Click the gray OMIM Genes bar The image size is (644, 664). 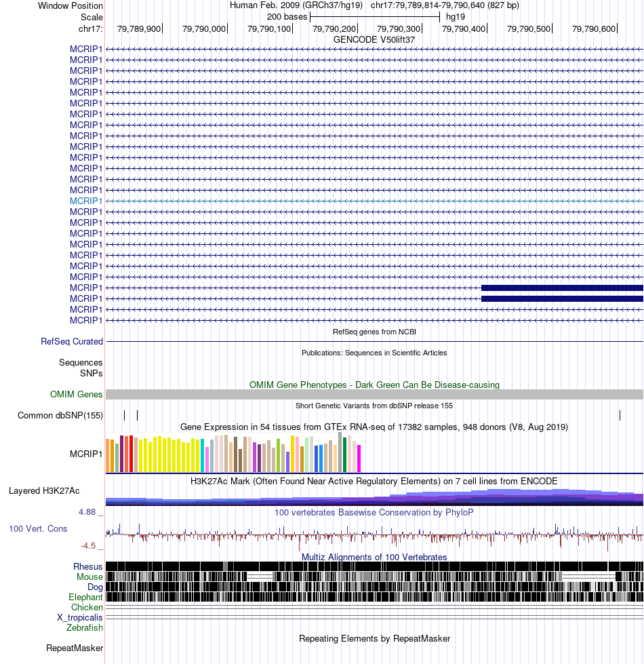click(374, 394)
